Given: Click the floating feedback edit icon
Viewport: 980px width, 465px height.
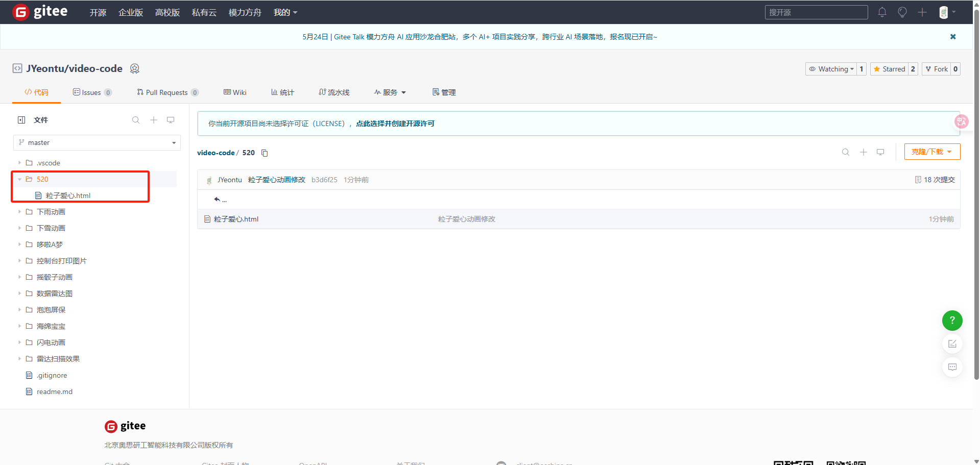Looking at the screenshot, I should pyautogui.click(x=952, y=344).
